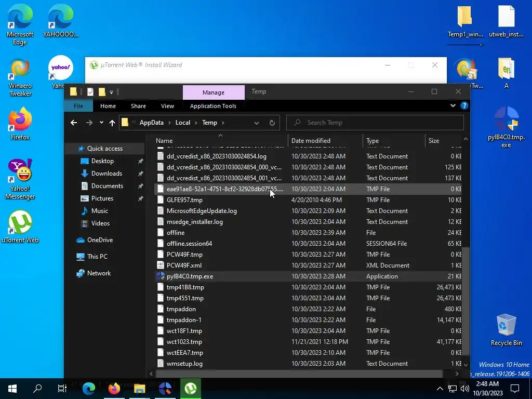Switch to Share ribbon tab
This screenshot has width=532, height=399.
tap(138, 106)
